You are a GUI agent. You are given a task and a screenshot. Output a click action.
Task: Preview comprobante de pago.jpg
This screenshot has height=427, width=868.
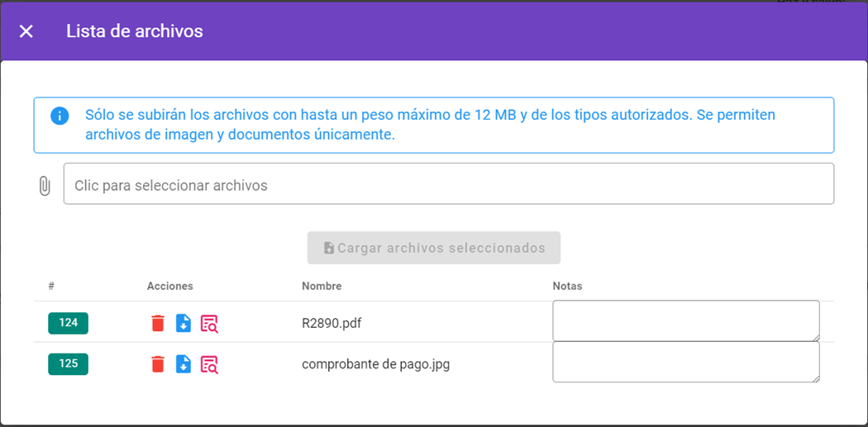tap(209, 364)
